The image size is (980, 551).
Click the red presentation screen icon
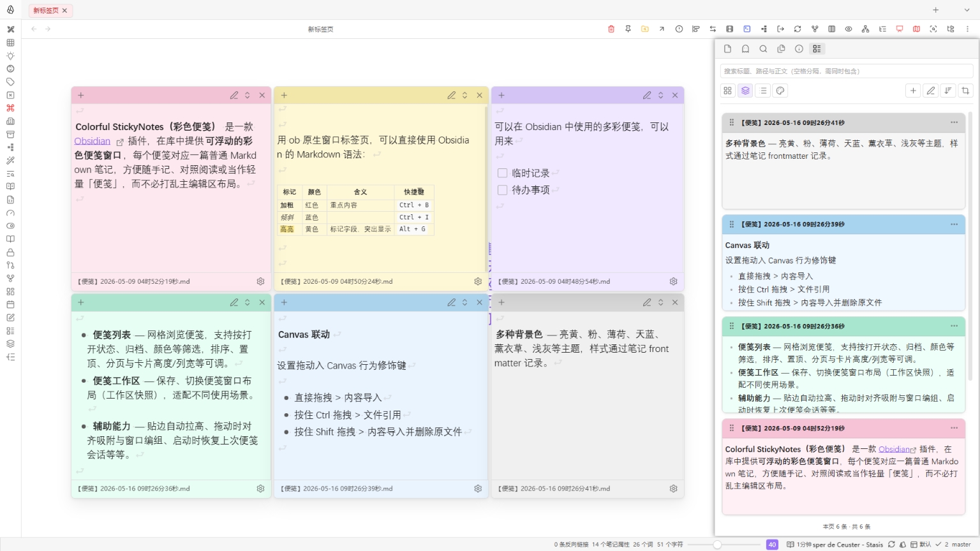pos(900,29)
